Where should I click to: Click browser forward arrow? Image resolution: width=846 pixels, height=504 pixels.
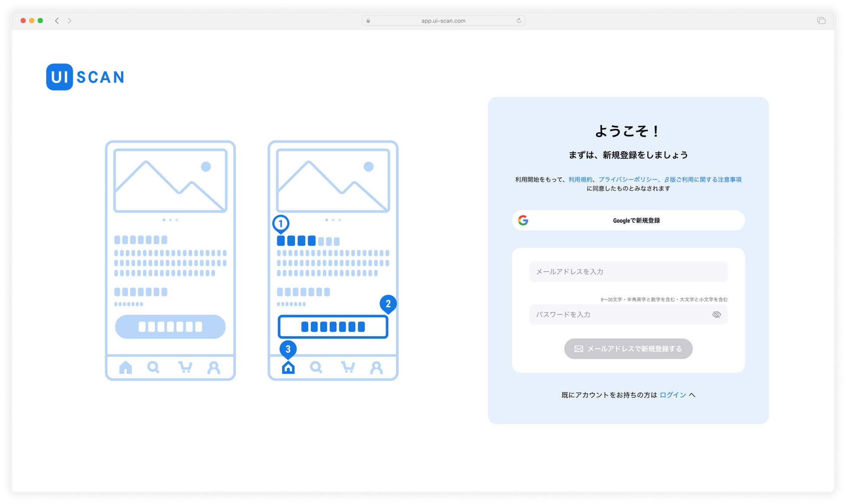(69, 20)
